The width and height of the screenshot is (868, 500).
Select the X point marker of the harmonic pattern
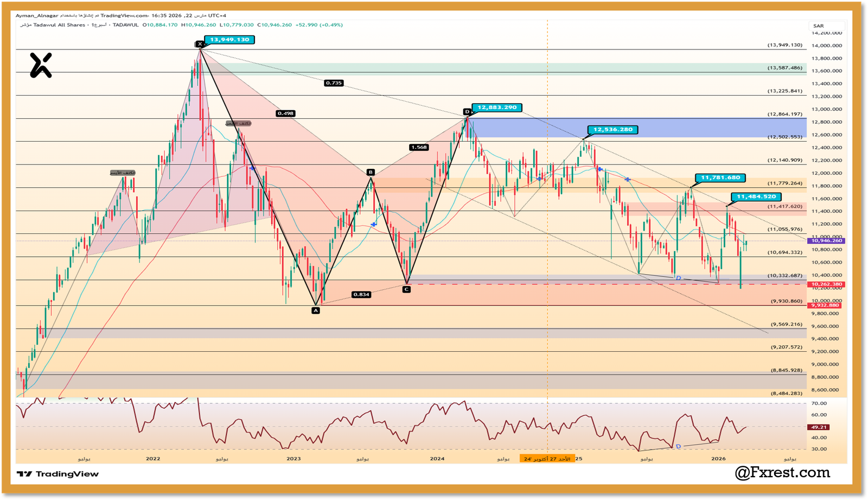pos(200,44)
